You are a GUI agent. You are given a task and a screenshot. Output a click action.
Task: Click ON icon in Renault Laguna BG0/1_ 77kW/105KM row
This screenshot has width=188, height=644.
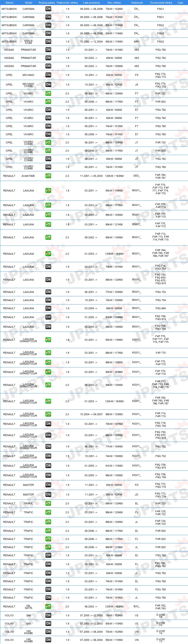click(x=48, y=292)
